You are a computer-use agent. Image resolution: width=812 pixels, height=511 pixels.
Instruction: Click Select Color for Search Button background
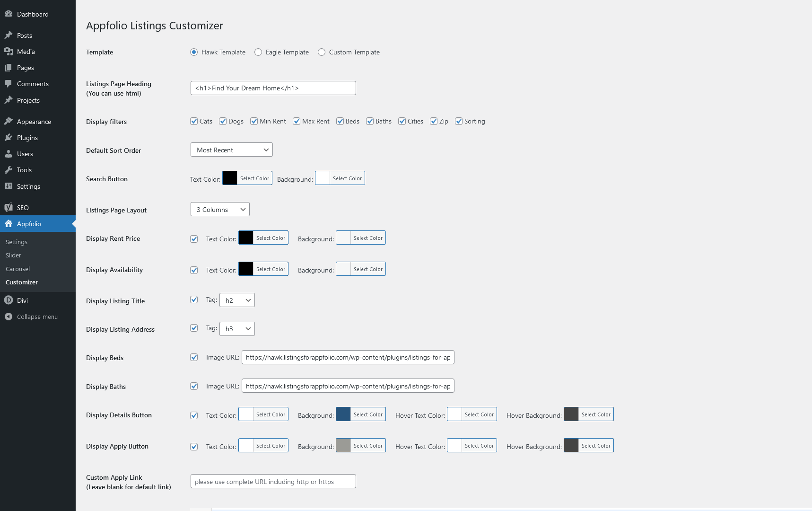(347, 178)
